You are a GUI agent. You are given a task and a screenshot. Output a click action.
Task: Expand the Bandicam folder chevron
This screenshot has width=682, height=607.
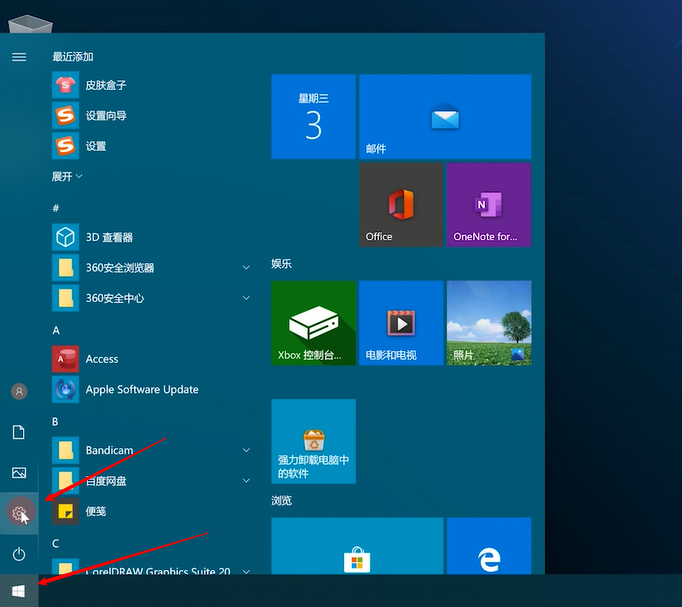[246, 450]
